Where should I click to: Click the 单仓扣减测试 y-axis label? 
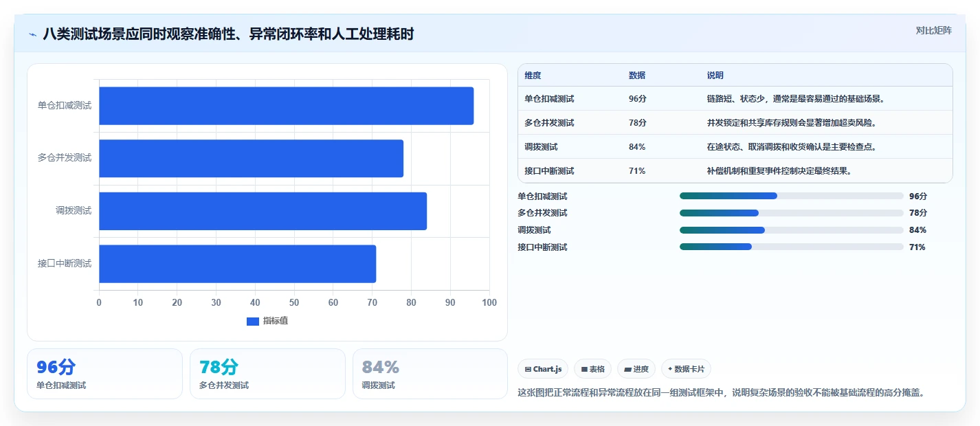coord(65,106)
